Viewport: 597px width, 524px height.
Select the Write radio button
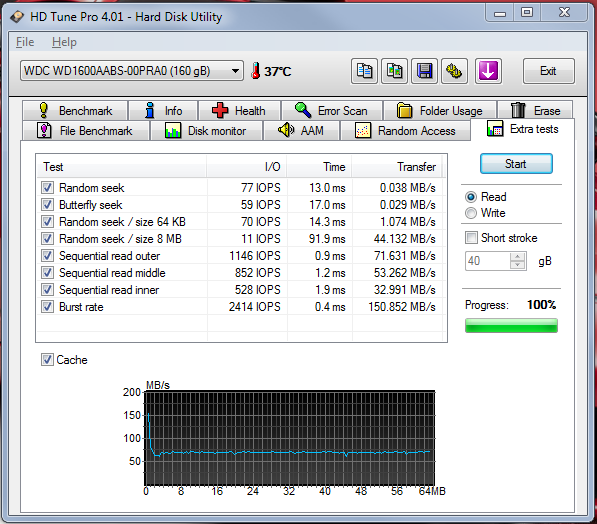point(471,213)
